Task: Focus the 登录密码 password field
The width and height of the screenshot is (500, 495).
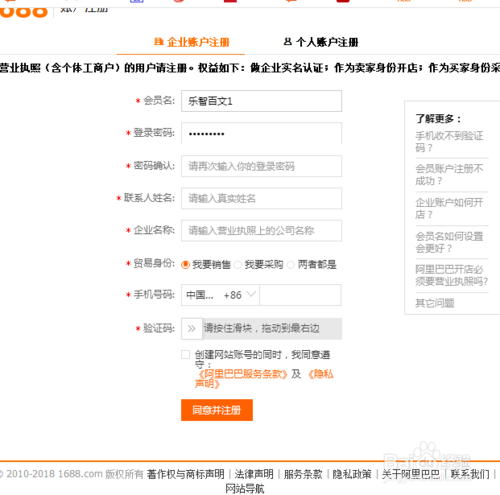Action: pyautogui.click(x=261, y=133)
